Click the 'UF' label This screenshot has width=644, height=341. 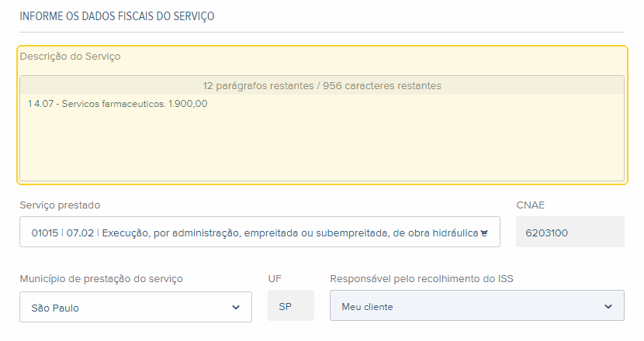(275, 279)
